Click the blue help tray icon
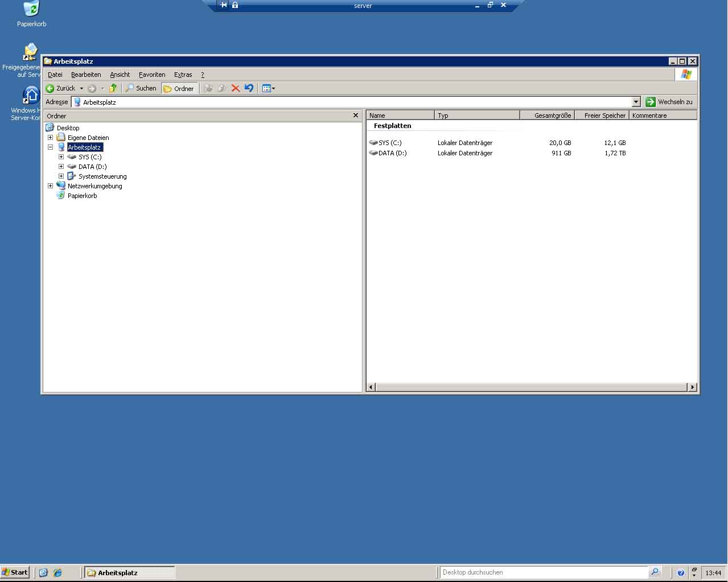The height and width of the screenshot is (582, 728). (x=681, y=573)
